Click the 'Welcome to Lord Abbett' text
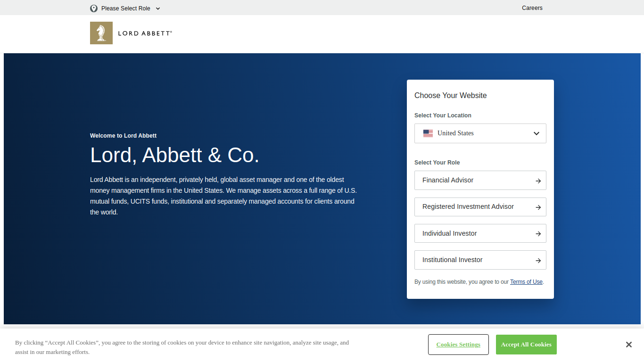This screenshot has height=362, width=644. 124,136
